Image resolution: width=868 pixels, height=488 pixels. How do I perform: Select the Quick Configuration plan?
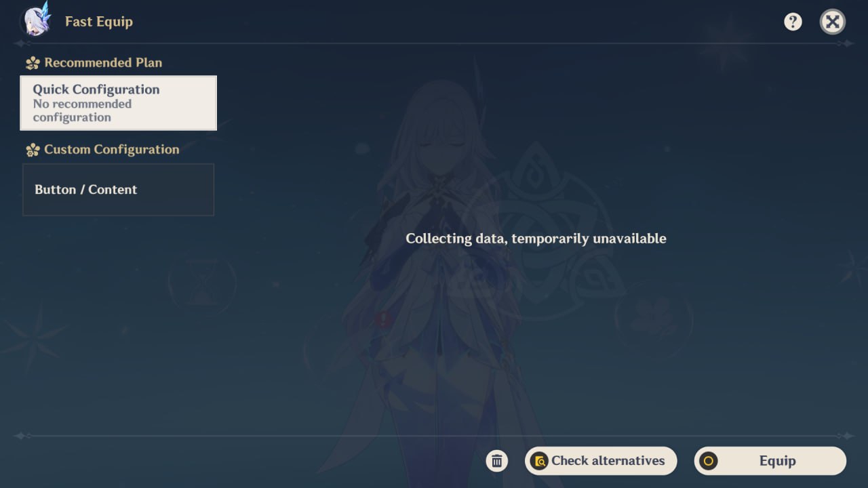coord(119,103)
